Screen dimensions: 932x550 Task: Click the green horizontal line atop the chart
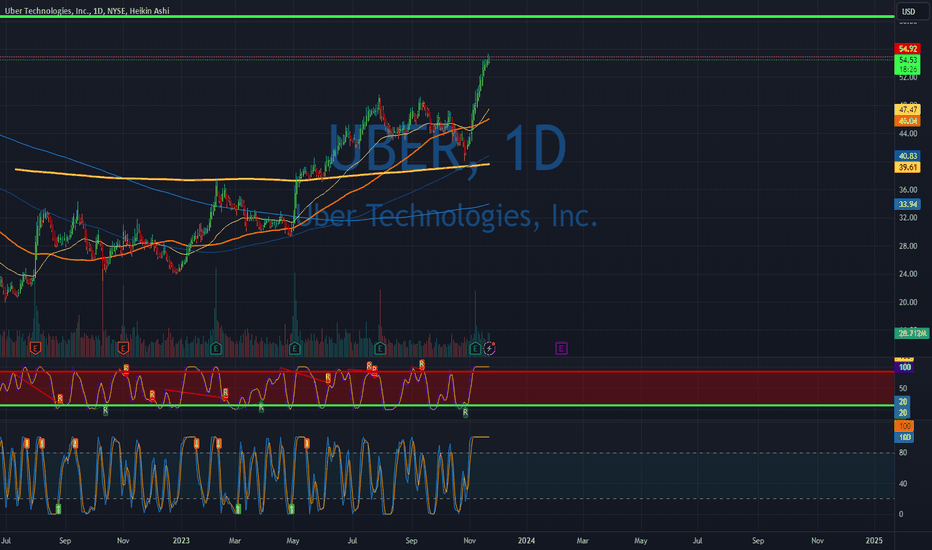(x=447, y=17)
